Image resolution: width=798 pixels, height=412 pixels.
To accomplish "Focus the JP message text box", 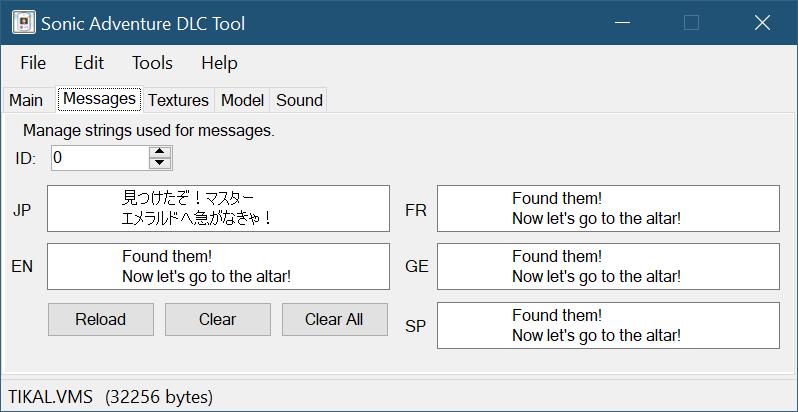I will (218, 208).
